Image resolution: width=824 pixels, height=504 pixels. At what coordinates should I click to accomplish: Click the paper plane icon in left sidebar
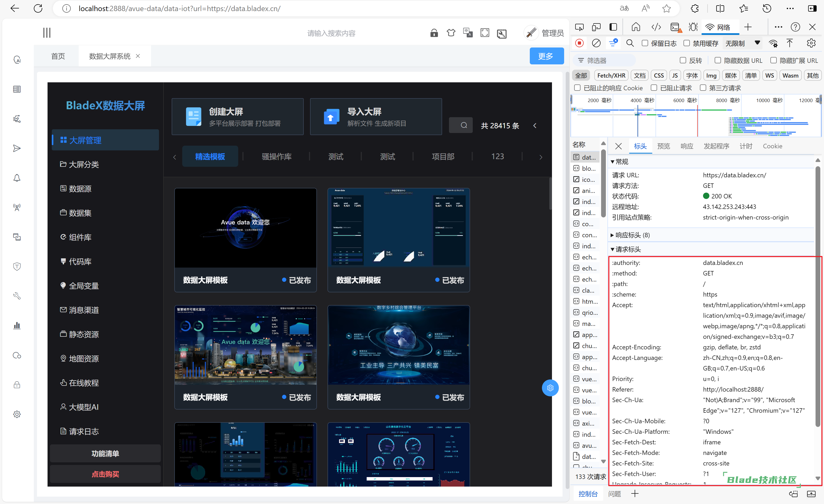tap(17, 148)
